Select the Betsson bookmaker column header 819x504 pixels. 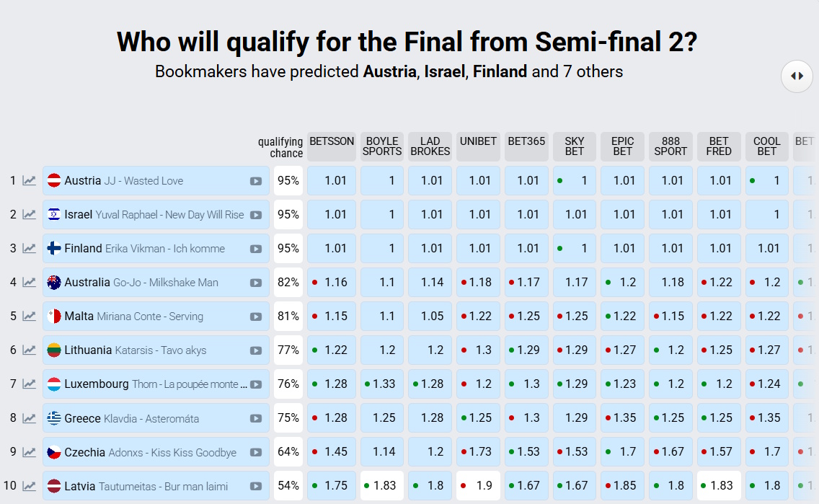(x=332, y=146)
